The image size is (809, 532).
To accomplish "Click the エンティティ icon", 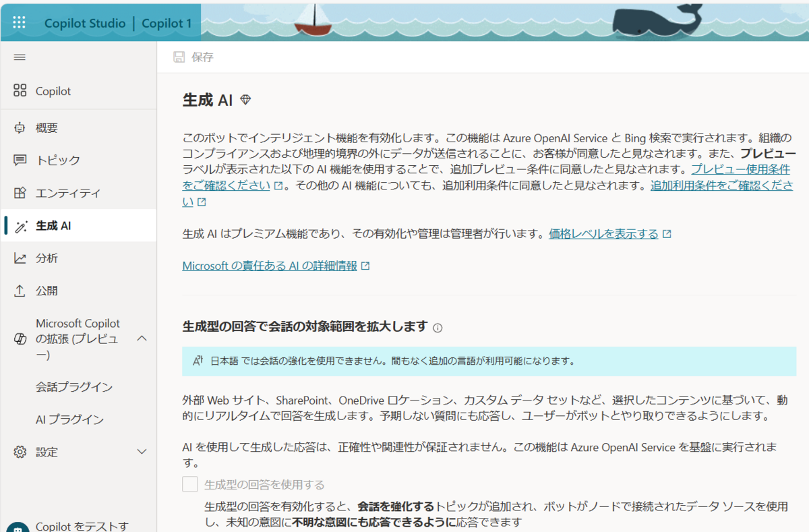I will [x=20, y=194].
